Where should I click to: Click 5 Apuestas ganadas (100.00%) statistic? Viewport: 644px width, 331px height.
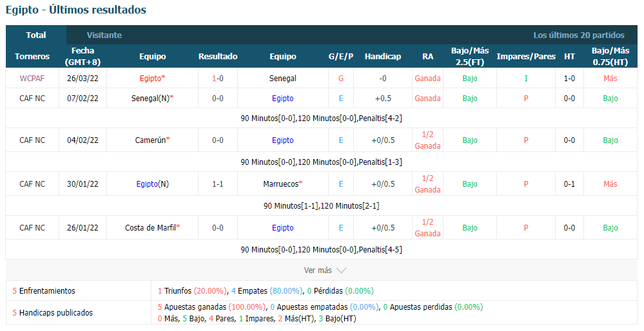tap(212, 307)
